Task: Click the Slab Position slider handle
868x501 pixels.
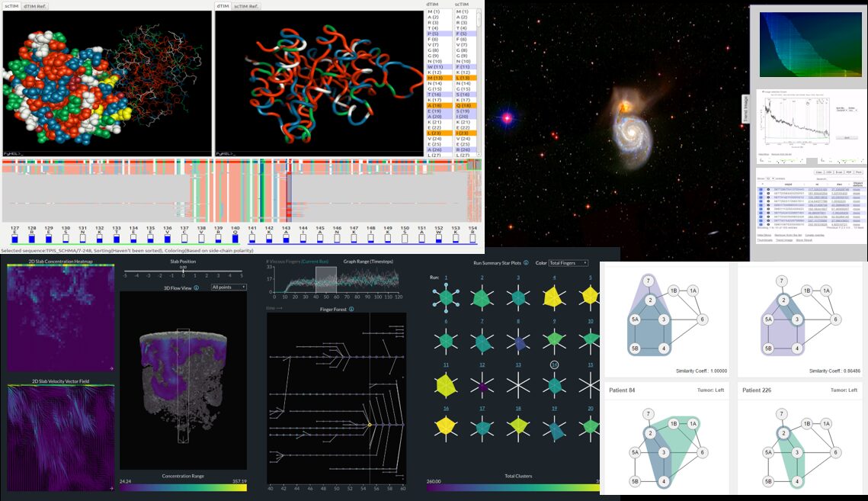Action: [183, 271]
